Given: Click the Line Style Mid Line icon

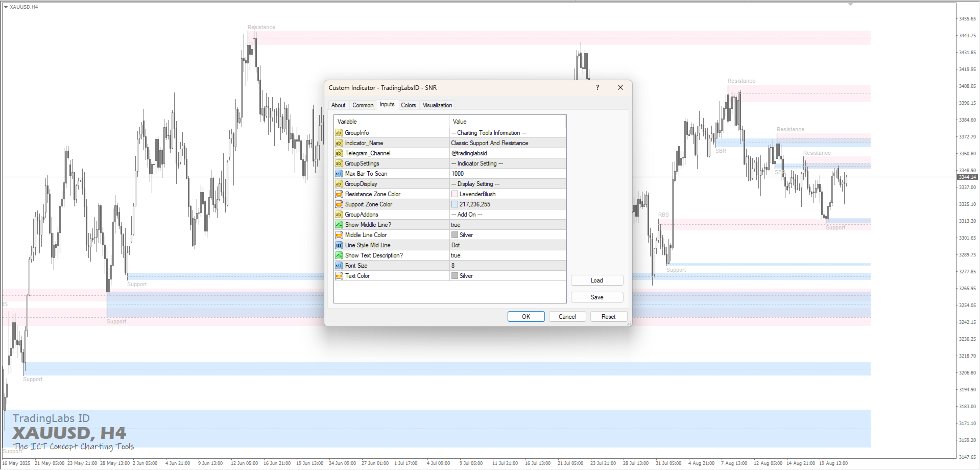Looking at the screenshot, I should [x=339, y=245].
